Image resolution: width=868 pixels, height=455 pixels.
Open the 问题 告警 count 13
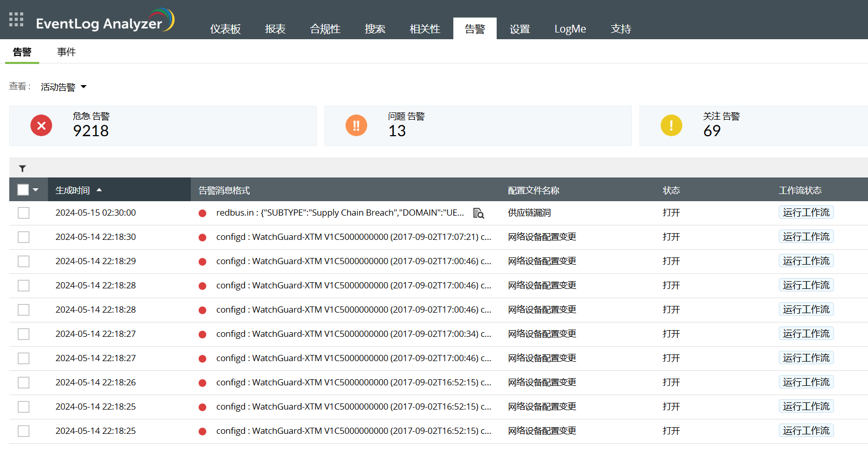point(397,131)
